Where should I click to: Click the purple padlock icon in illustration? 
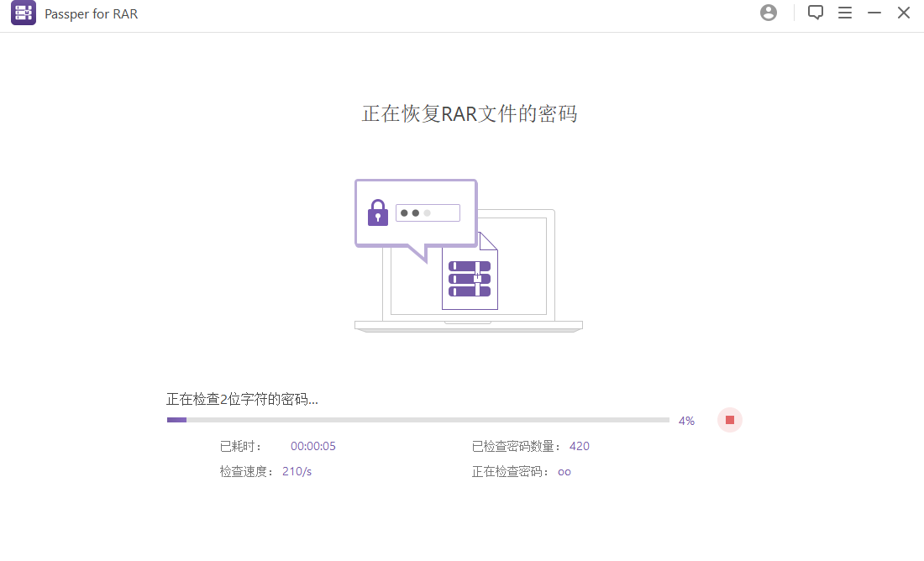(378, 212)
